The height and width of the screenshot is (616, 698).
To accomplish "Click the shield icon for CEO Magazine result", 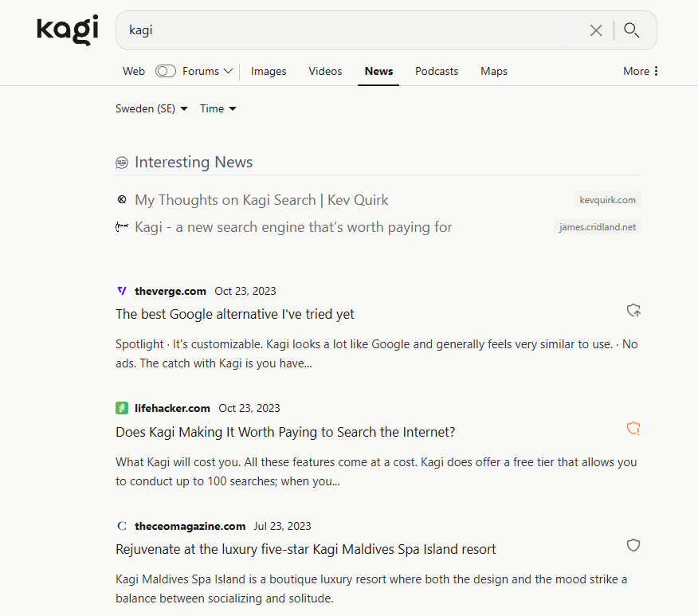I will click(633, 546).
